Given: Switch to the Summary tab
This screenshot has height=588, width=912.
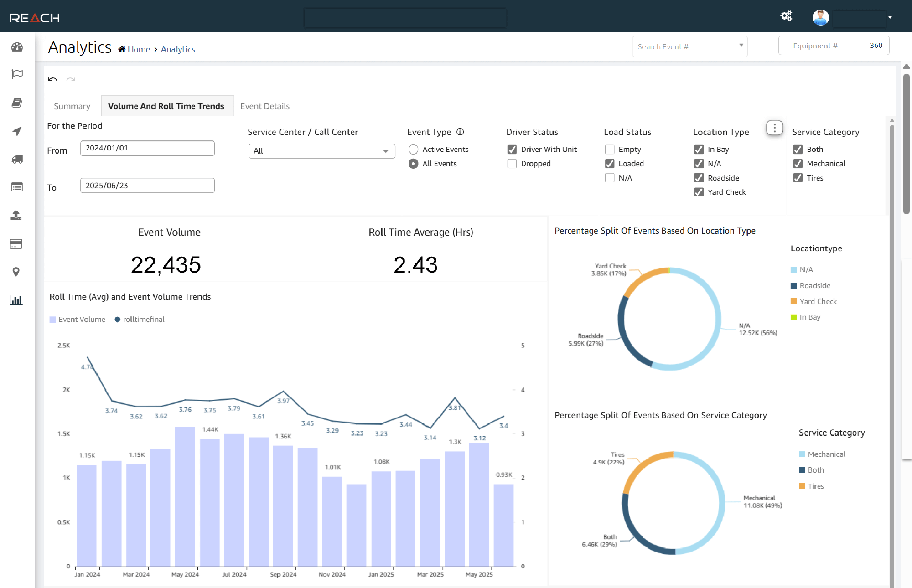Looking at the screenshot, I should coord(72,106).
